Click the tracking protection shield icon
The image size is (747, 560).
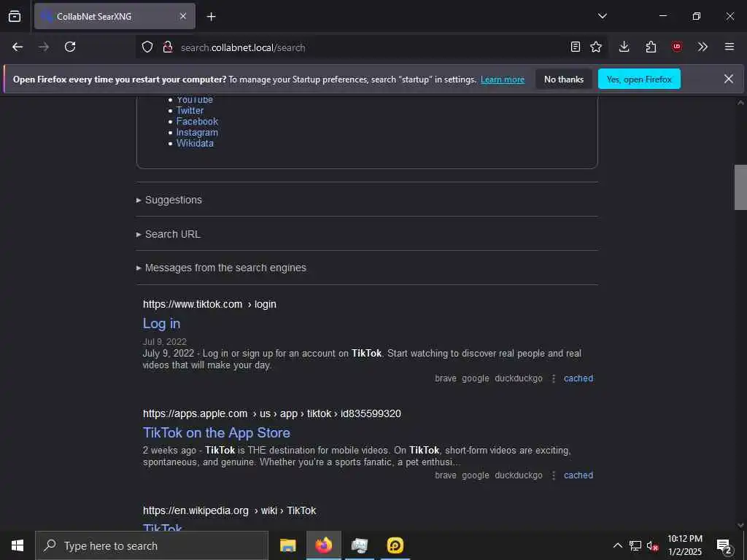click(147, 47)
